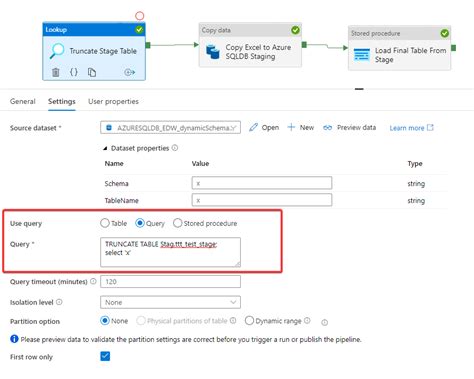Follow the Learn more link
Image resolution: width=474 pixels, height=379 pixels.
click(x=412, y=128)
